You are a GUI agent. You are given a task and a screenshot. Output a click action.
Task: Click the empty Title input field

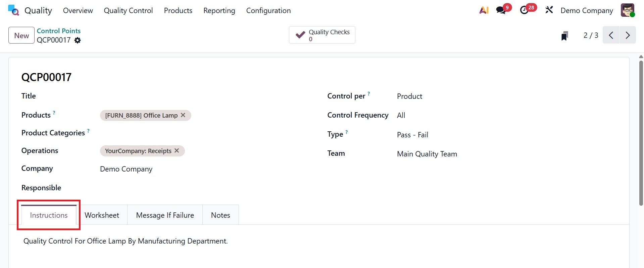(201, 96)
